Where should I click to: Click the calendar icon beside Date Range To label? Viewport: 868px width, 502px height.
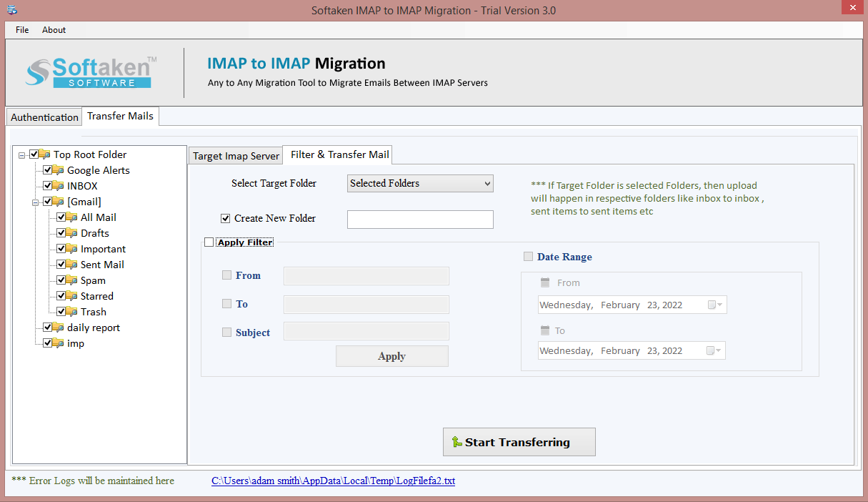546,330
